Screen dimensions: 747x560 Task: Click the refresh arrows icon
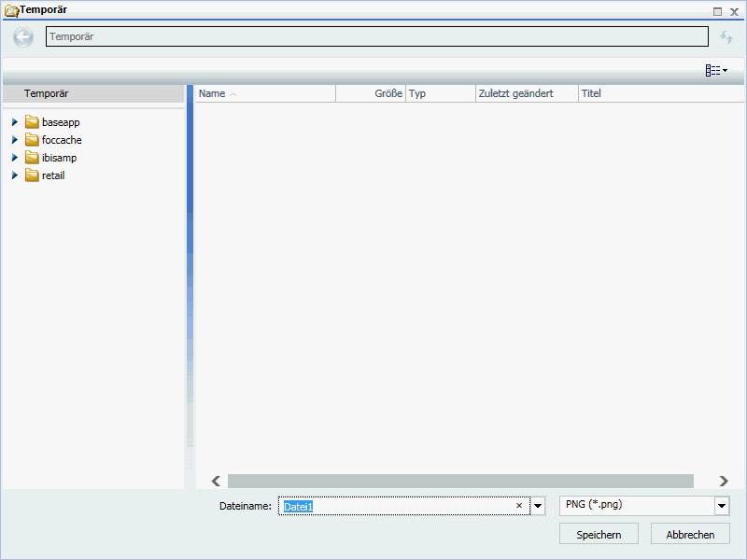click(726, 37)
